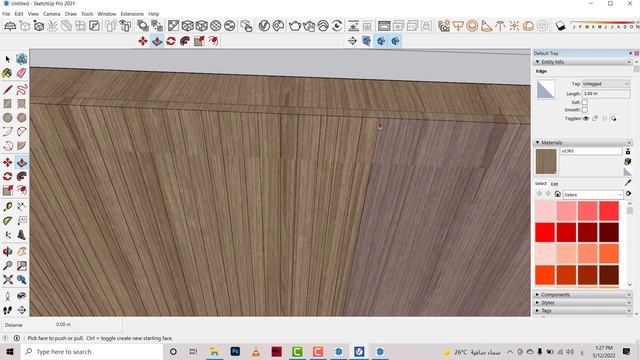640x360 pixels.
Task: Switch to the materials Edit tab
Action: pos(554,184)
